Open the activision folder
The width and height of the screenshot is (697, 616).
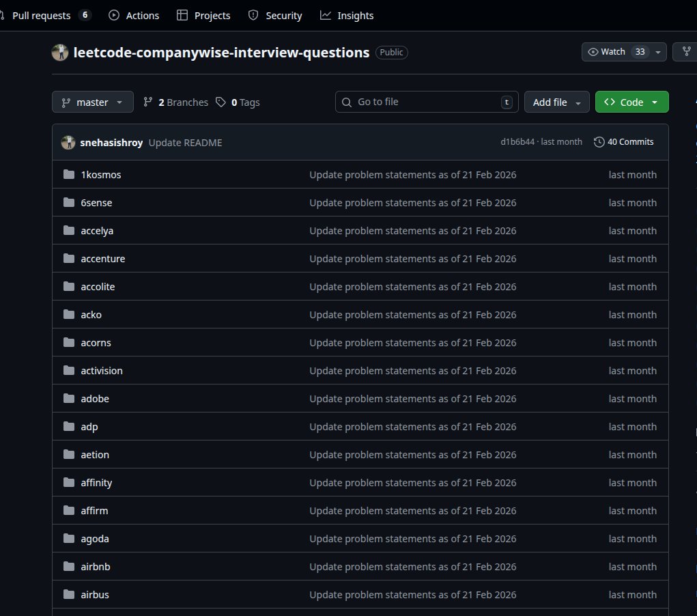click(102, 371)
